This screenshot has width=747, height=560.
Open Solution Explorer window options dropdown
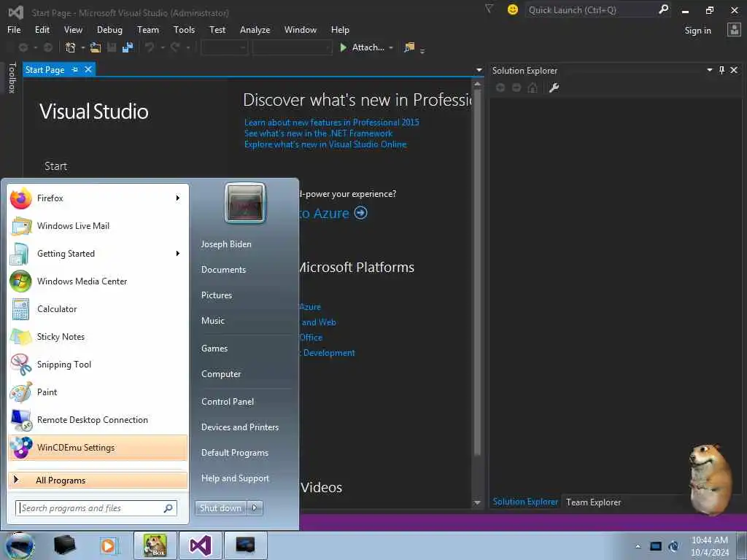[709, 70]
